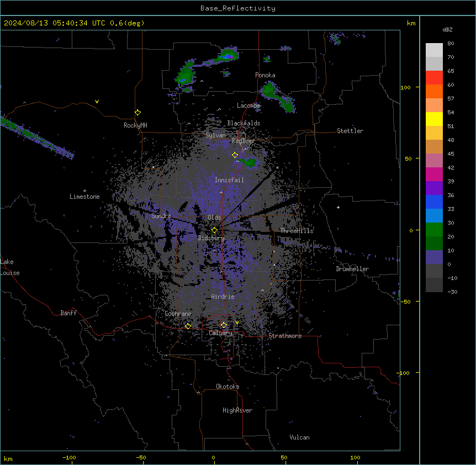Click the Okotoks town label
This screenshot has height=465, width=476.
[x=228, y=387]
